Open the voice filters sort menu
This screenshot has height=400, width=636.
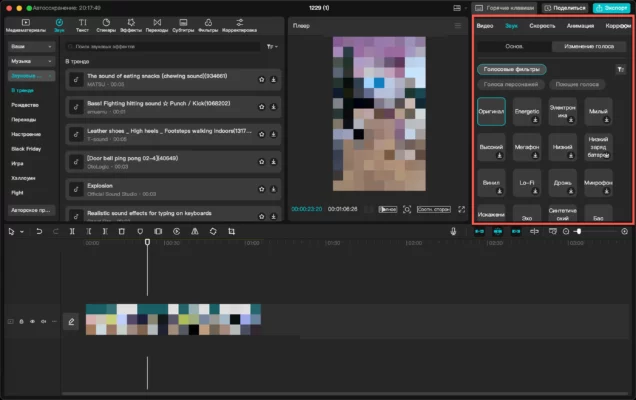pyautogui.click(x=621, y=69)
